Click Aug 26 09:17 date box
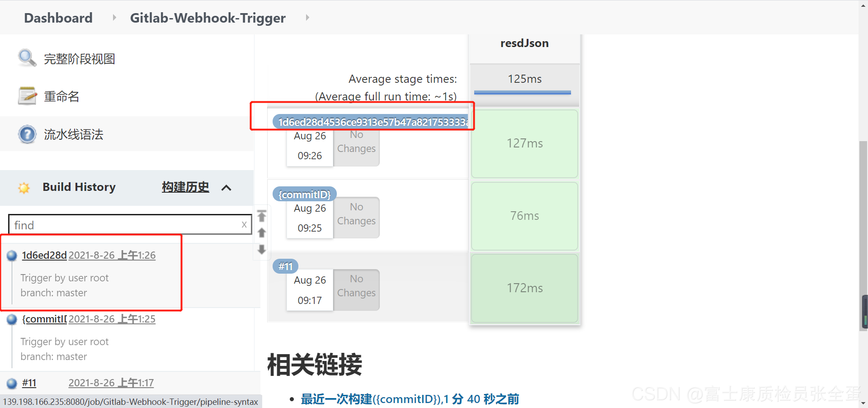This screenshot has height=408, width=868. (x=310, y=290)
